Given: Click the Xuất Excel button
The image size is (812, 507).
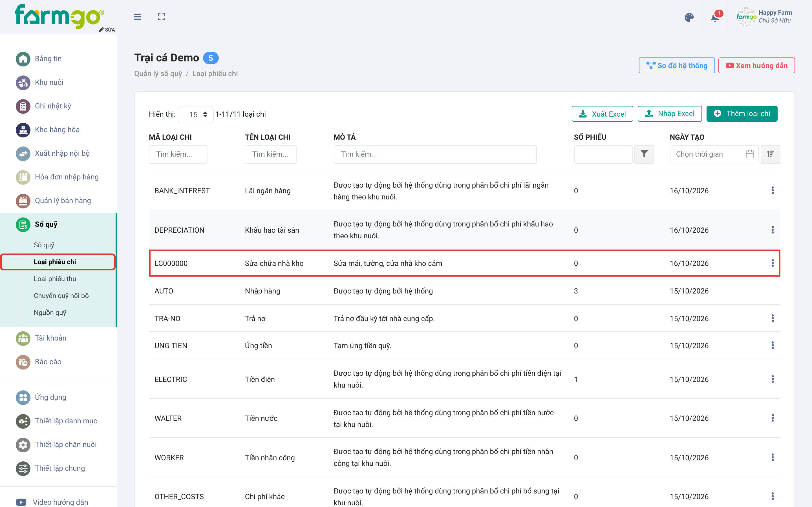Looking at the screenshot, I should [x=602, y=114].
